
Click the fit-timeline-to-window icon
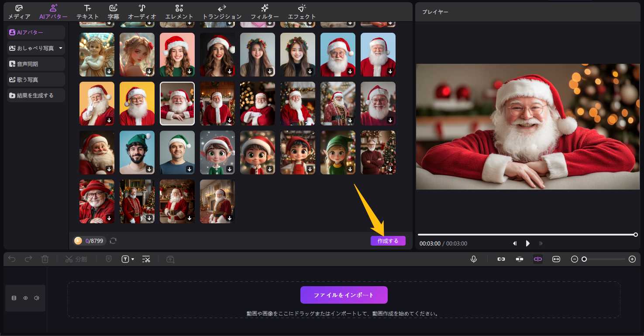click(x=556, y=259)
